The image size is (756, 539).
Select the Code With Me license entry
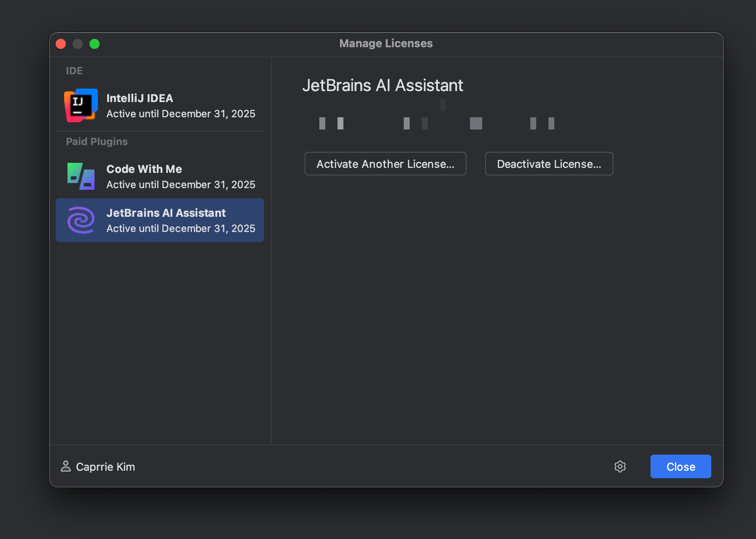[160, 176]
